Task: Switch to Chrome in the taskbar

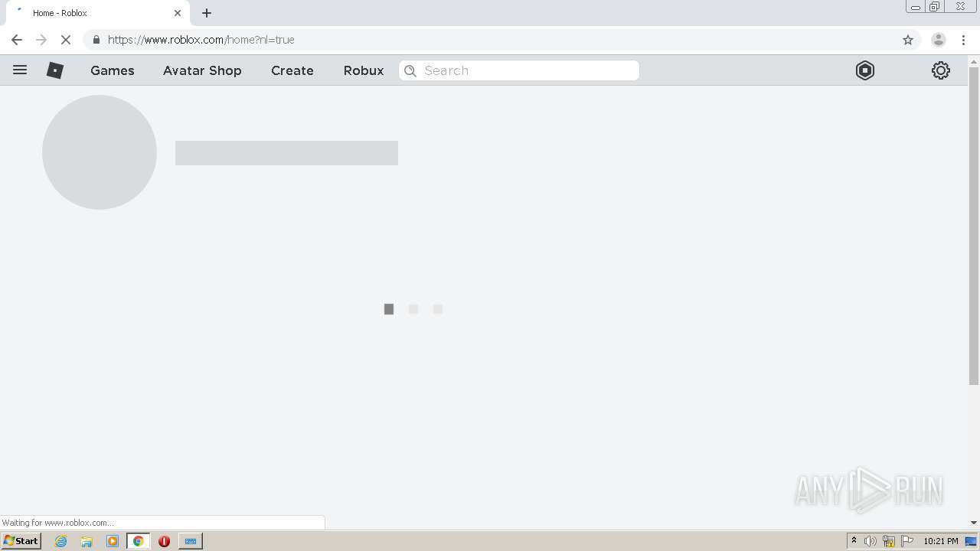Action: [138, 541]
